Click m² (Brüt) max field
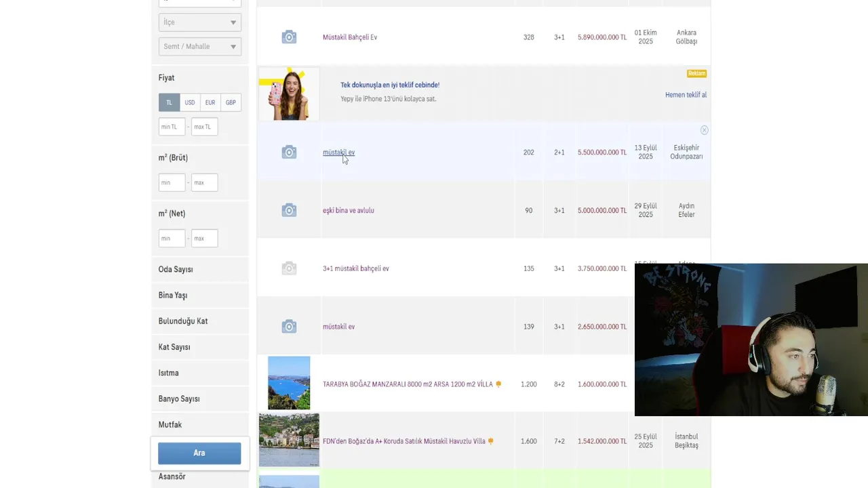This screenshot has width=868, height=488. [204, 182]
